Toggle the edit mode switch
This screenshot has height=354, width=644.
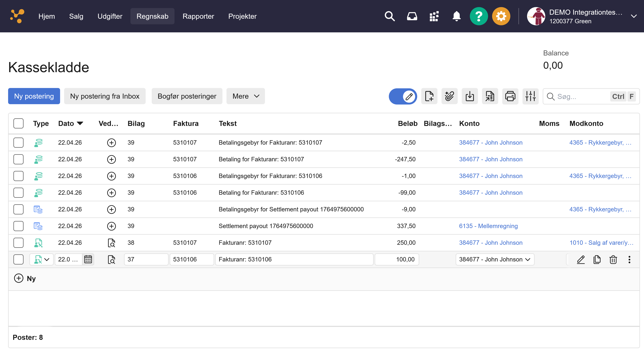tap(403, 96)
